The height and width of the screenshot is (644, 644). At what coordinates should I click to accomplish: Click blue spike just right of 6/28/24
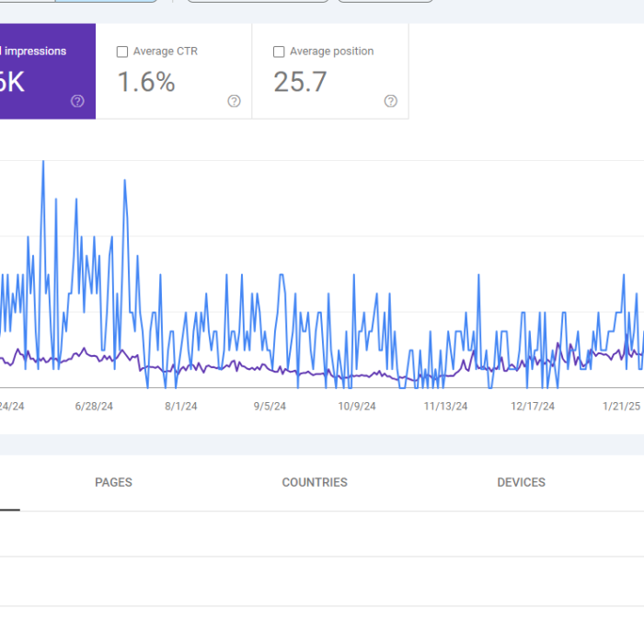[123, 181]
